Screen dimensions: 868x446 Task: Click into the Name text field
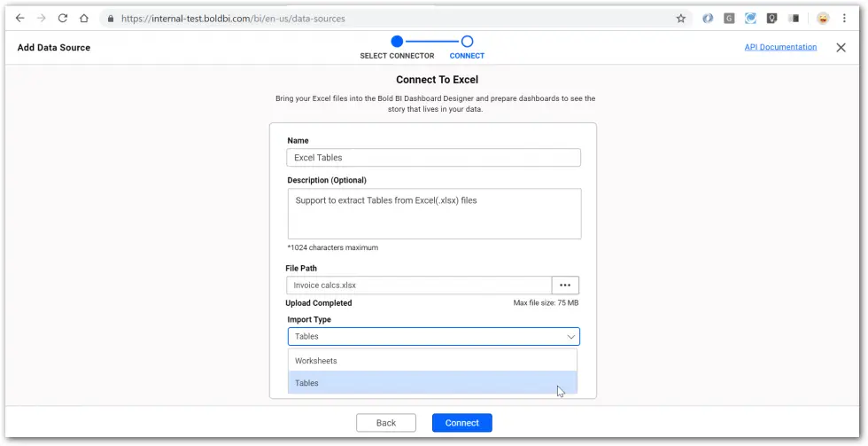[x=433, y=158]
